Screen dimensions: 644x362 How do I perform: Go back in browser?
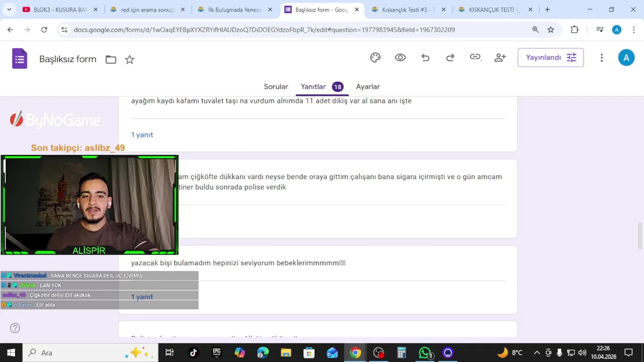pos(10,30)
